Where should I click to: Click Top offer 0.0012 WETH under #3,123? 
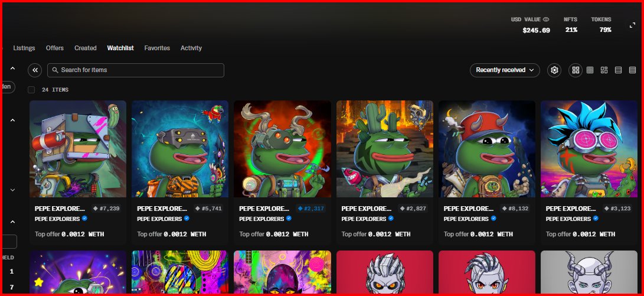pos(580,234)
